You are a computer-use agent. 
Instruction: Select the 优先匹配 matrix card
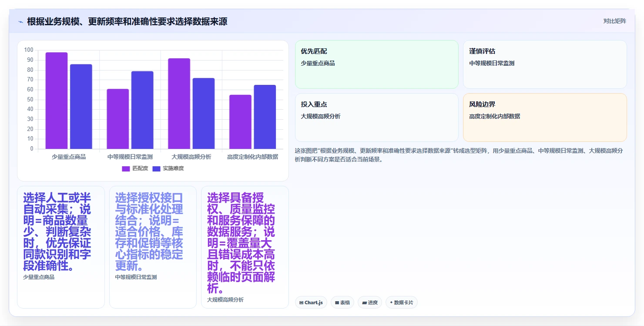(x=377, y=64)
